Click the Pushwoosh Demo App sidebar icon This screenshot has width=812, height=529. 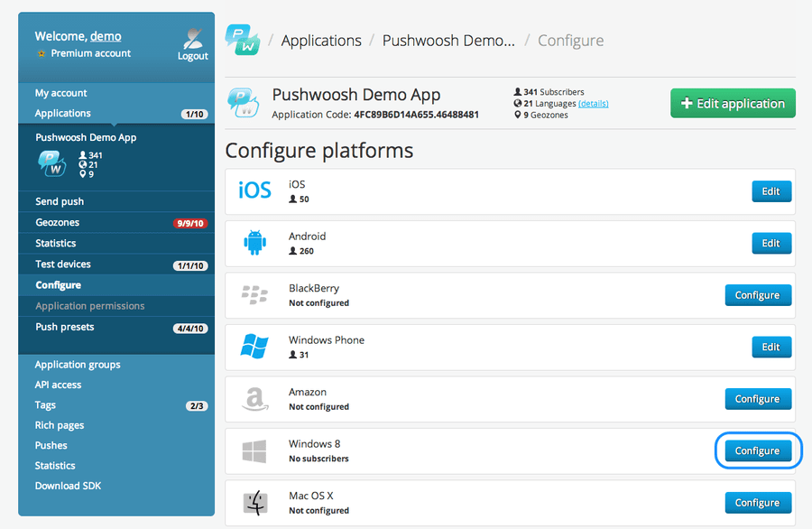click(51, 162)
